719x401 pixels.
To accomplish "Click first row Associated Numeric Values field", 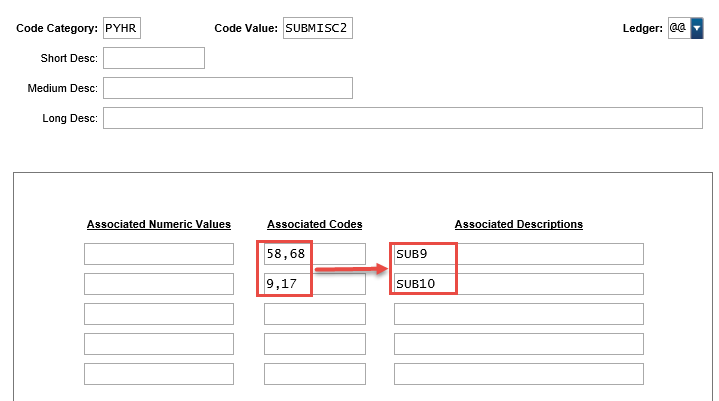I will pos(158,254).
